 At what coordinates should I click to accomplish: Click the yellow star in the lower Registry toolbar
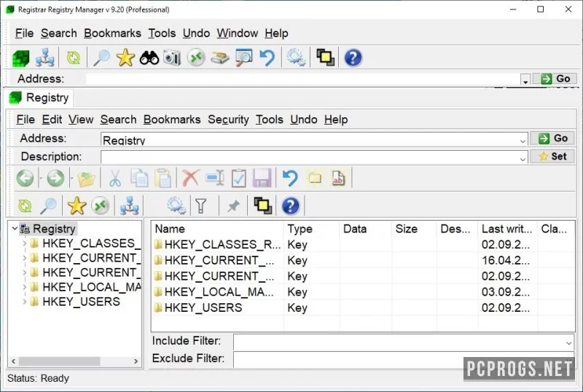pos(77,206)
